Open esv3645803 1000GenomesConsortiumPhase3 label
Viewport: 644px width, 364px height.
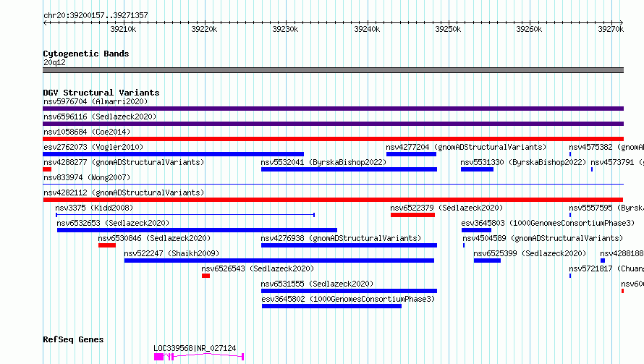coord(548,223)
